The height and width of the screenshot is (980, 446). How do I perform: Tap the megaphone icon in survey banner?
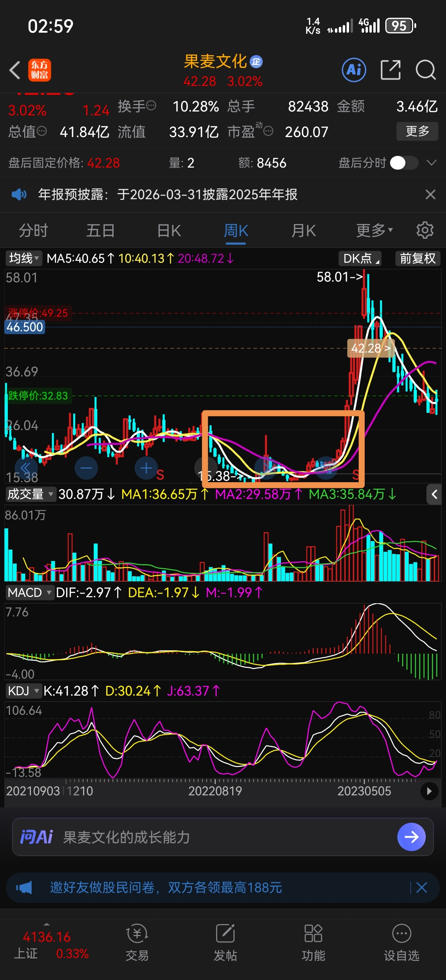point(24,888)
